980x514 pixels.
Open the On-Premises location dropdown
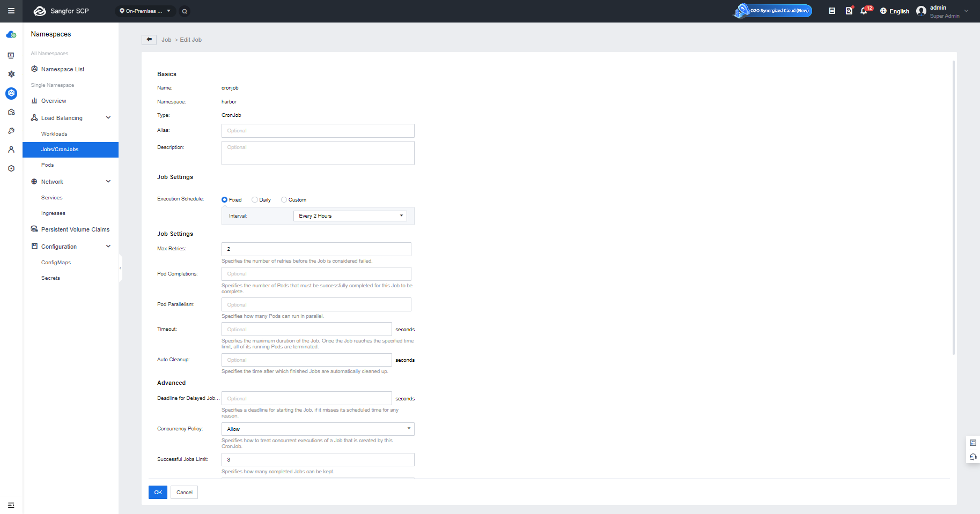coord(145,11)
